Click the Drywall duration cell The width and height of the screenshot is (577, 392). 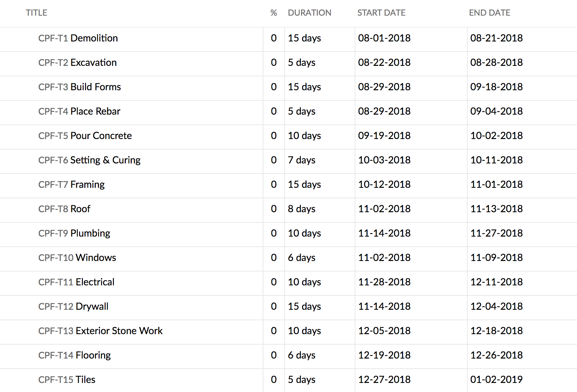[304, 307]
